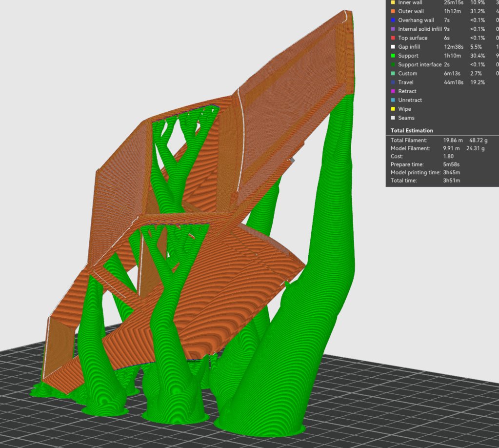Select the Inner wall time "25m15s"
499x448 pixels.
coord(454,2)
